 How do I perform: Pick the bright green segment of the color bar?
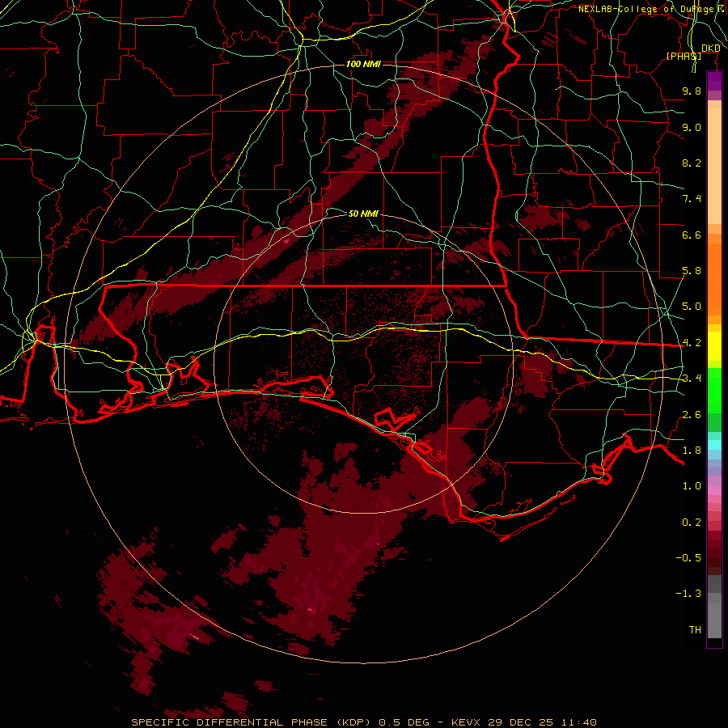click(714, 391)
